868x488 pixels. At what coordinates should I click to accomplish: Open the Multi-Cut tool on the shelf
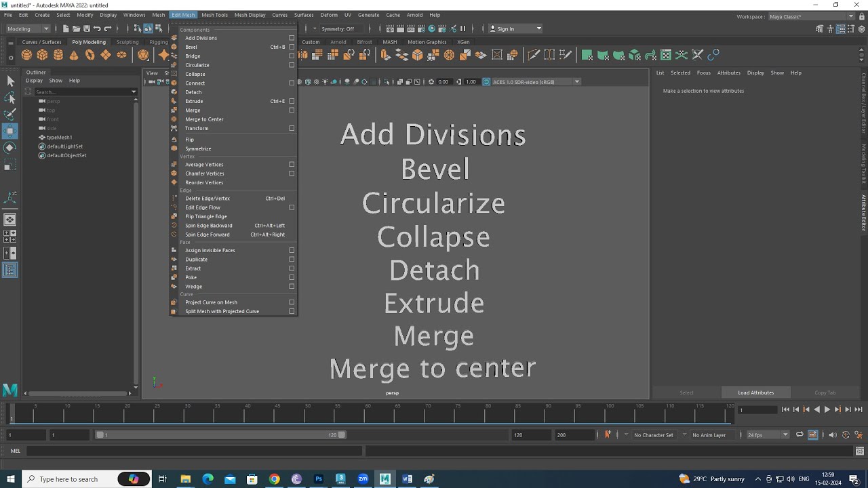coord(534,55)
